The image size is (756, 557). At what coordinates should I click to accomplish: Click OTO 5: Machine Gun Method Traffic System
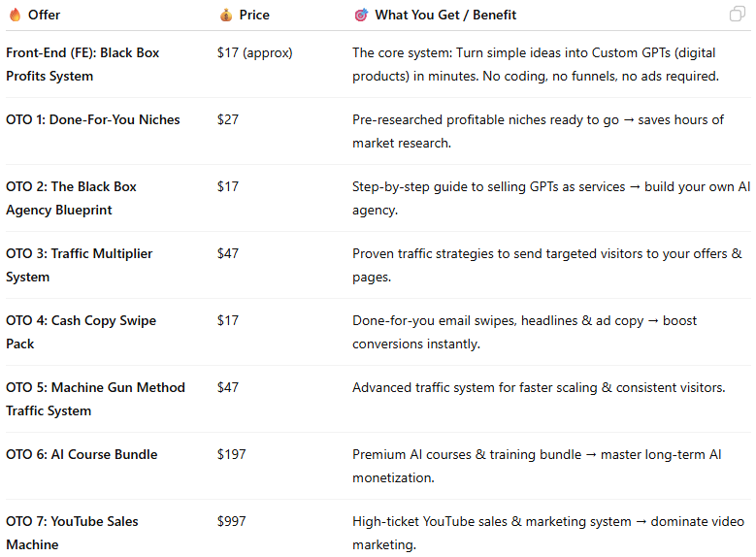point(95,399)
